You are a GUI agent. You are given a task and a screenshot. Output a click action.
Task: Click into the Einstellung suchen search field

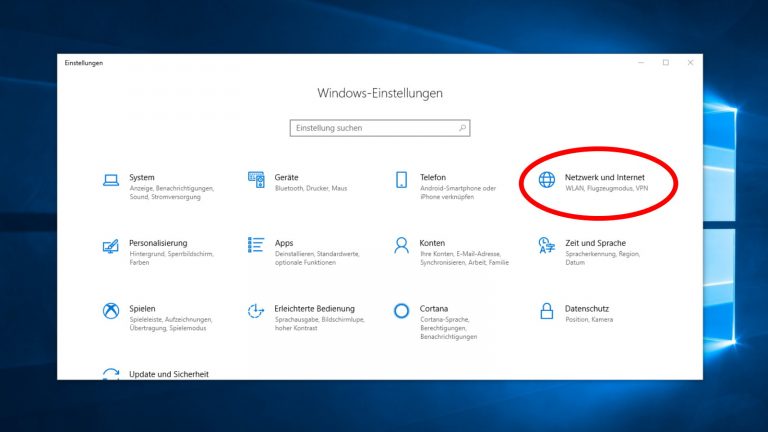coord(374,128)
